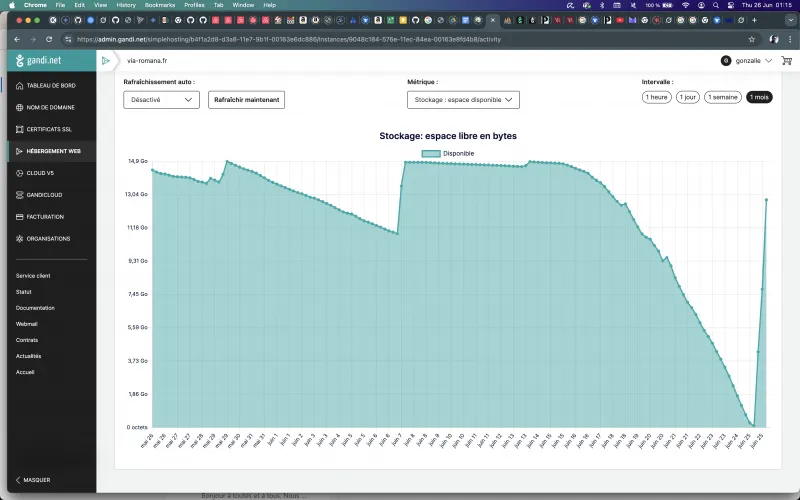Expand the gonzalle user account menu
The width and height of the screenshot is (800, 500).
point(747,61)
